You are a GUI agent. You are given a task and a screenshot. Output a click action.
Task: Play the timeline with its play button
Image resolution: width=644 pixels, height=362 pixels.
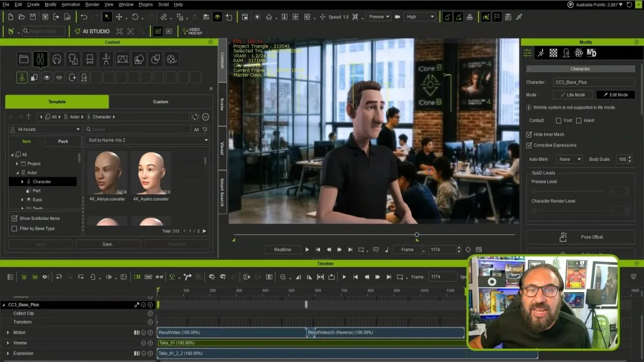[344, 277]
